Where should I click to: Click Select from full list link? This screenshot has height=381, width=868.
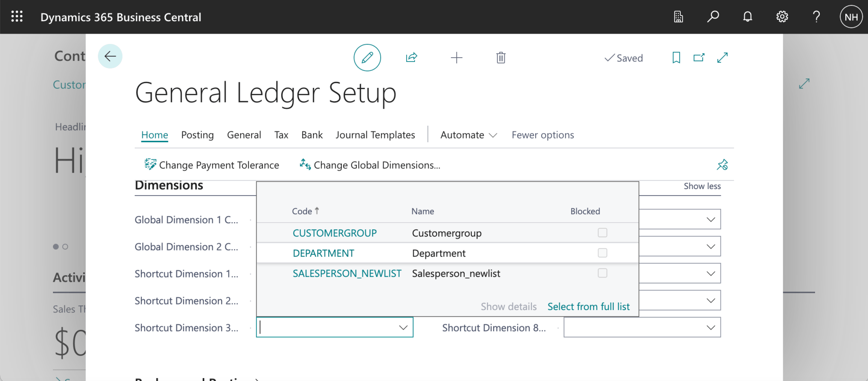[x=588, y=307]
